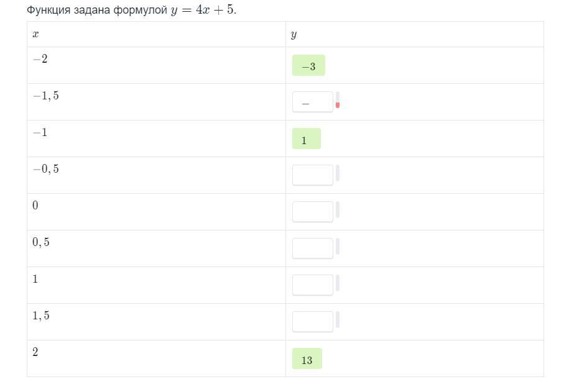
Task: Click red status indicator beside −1,5 row input
Action: pos(338,104)
